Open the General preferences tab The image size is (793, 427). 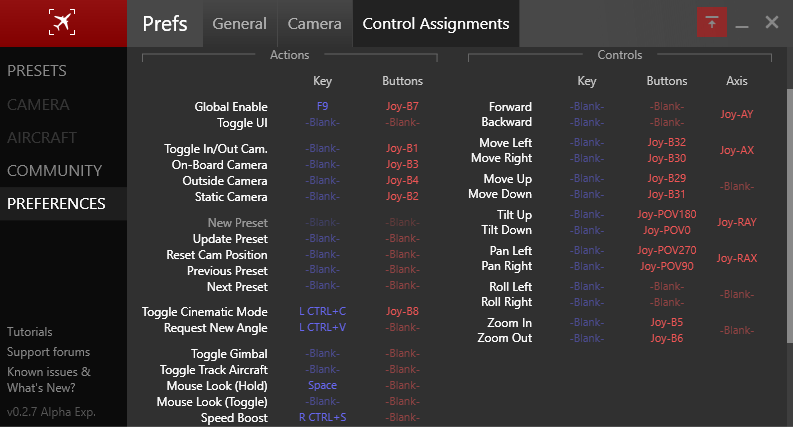(240, 24)
